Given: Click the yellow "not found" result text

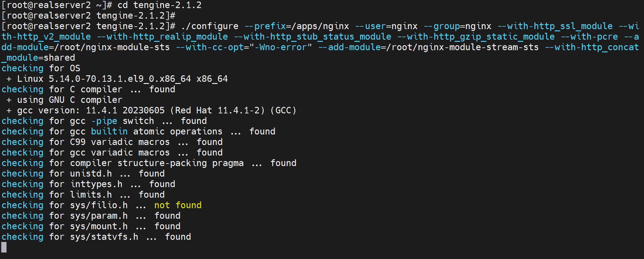Looking at the screenshot, I should point(178,205).
